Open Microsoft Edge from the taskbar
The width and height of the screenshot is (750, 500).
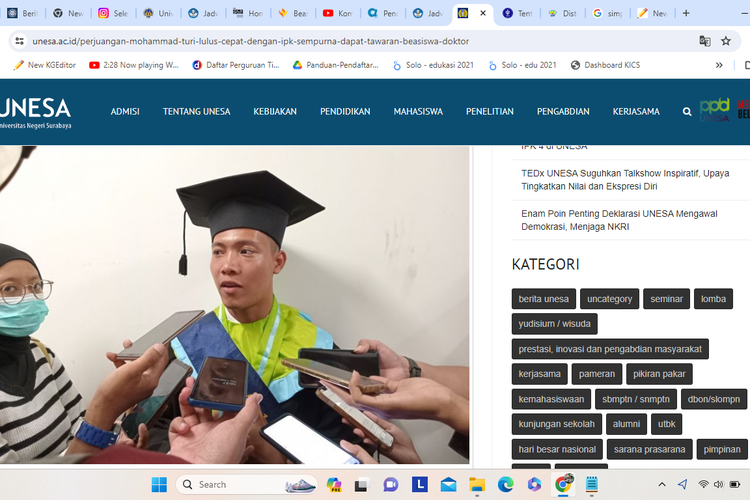click(x=506, y=485)
